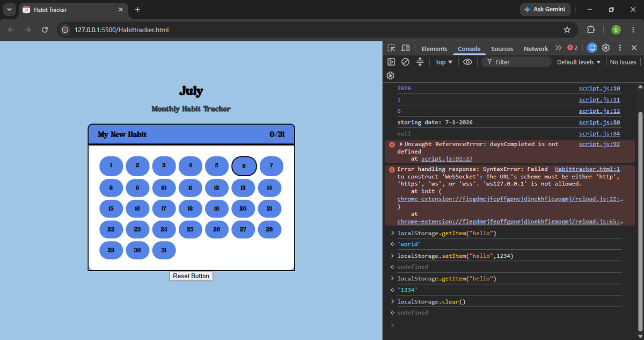Show more DevTools tabs chevron
The width and height of the screenshot is (644, 340).
point(558,48)
